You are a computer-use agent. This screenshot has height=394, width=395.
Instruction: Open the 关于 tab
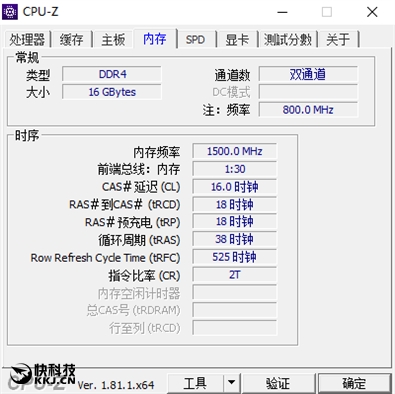click(338, 40)
